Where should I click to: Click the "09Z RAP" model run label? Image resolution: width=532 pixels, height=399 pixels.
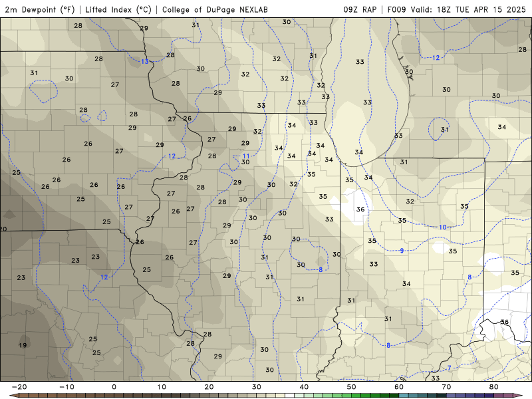point(360,9)
